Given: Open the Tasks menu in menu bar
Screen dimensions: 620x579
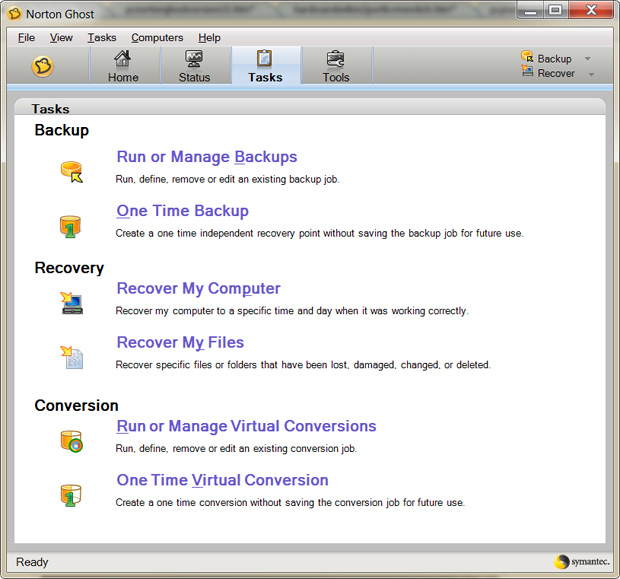Looking at the screenshot, I should click(102, 38).
